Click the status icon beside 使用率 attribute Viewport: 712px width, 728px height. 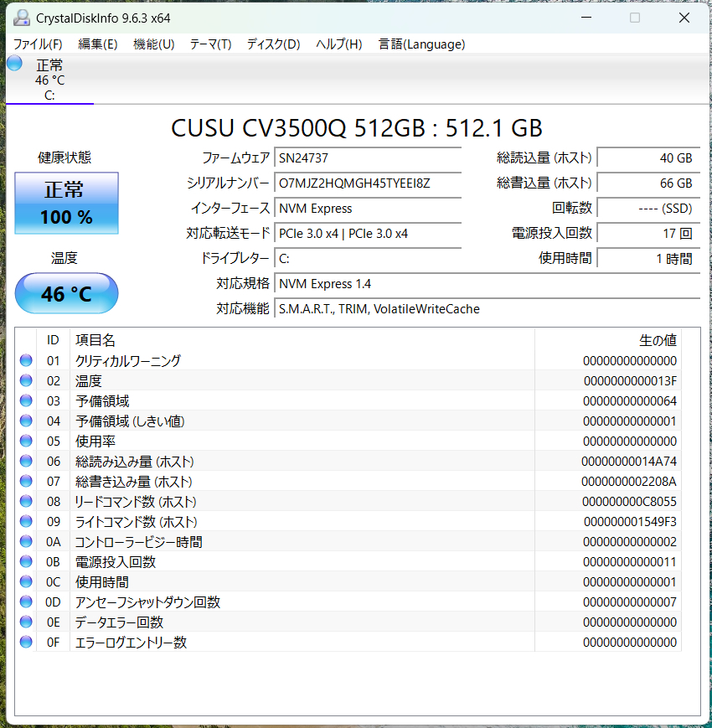tap(25, 441)
